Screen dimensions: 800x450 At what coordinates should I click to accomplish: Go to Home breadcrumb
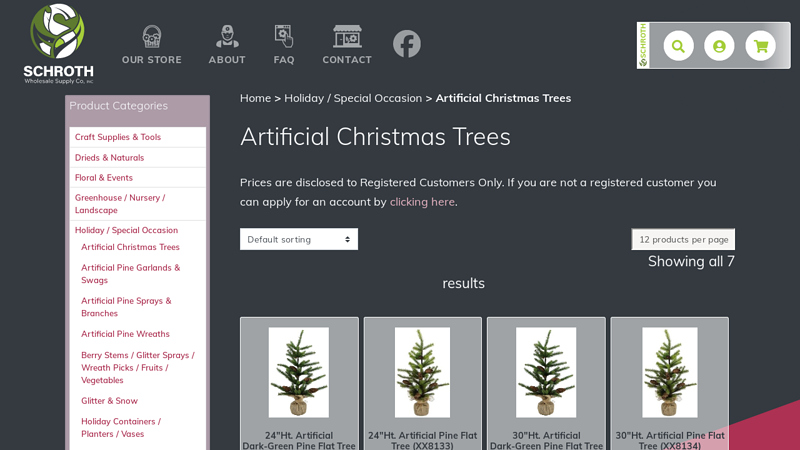point(255,98)
